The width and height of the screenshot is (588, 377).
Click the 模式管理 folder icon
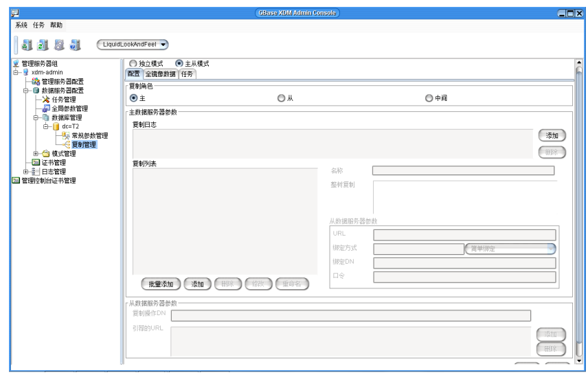click(46, 153)
